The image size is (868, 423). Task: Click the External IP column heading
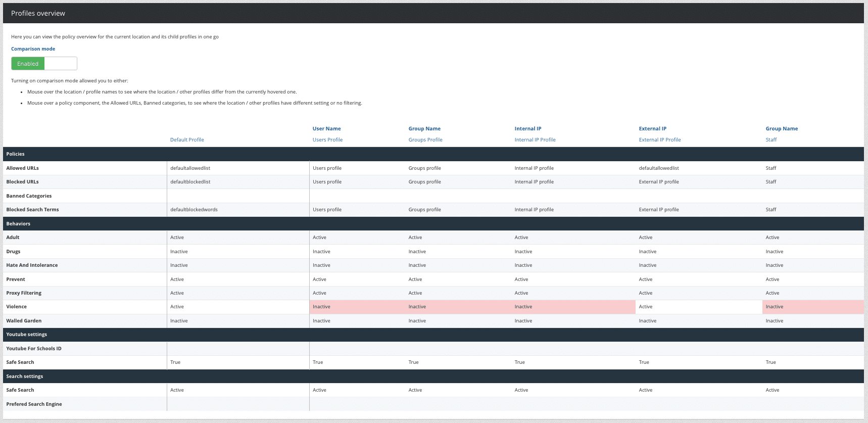tap(652, 129)
